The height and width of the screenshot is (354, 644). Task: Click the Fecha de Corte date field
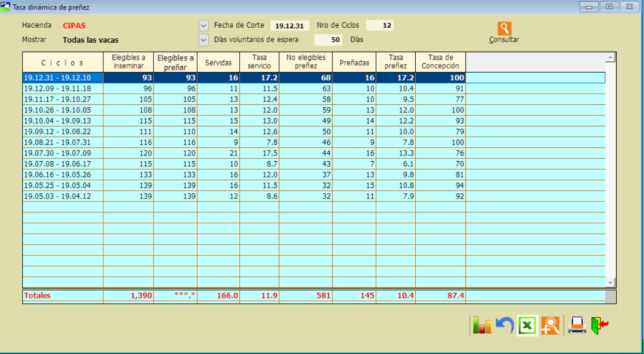[289, 26]
